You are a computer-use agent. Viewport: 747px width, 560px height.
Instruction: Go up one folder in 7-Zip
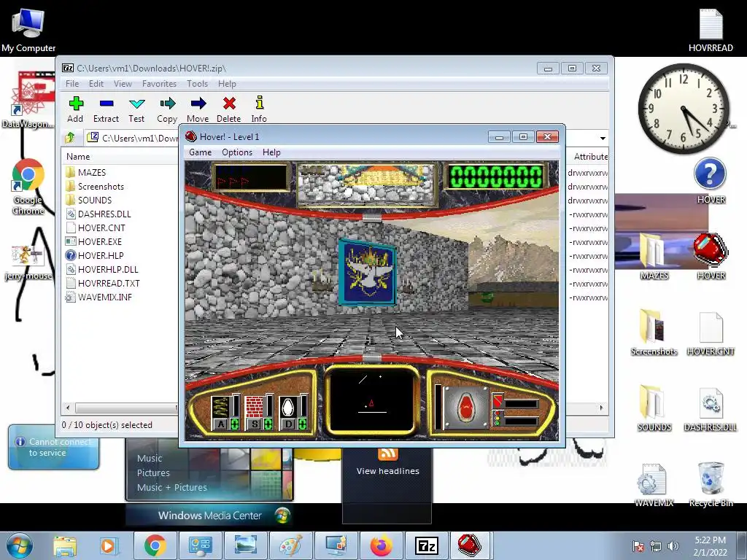pyautogui.click(x=70, y=138)
